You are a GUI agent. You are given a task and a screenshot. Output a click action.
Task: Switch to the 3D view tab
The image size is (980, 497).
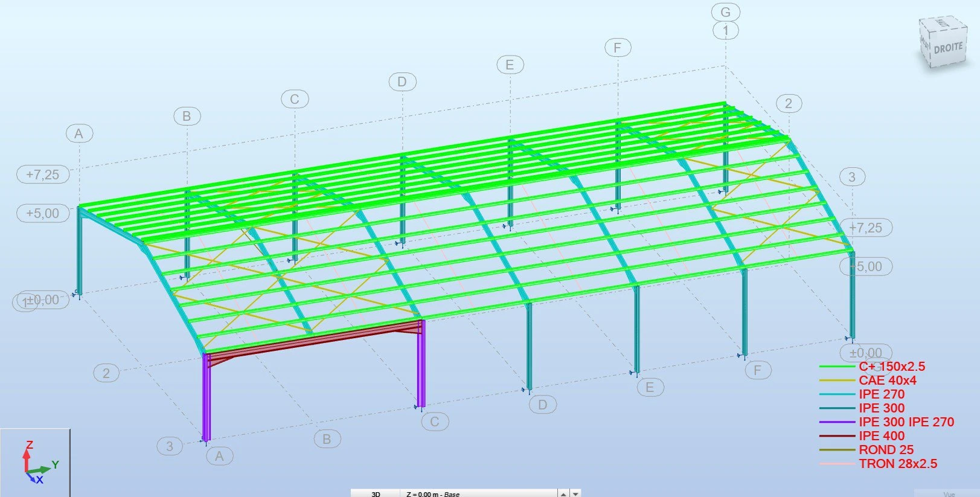tap(376, 493)
